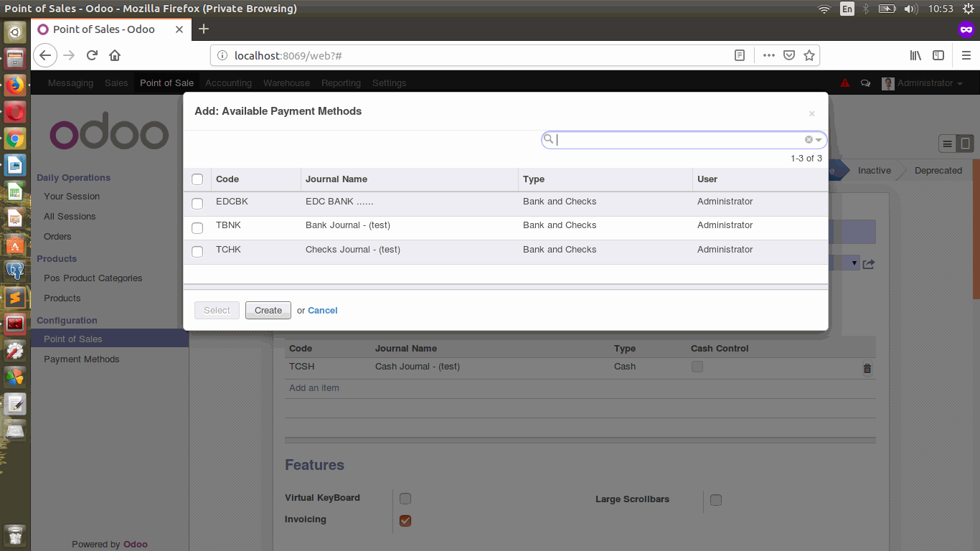The width and height of the screenshot is (980, 551).
Task: Click the search magnifier icon in dialog
Action: pyautogui.click(x=548, y=139)
